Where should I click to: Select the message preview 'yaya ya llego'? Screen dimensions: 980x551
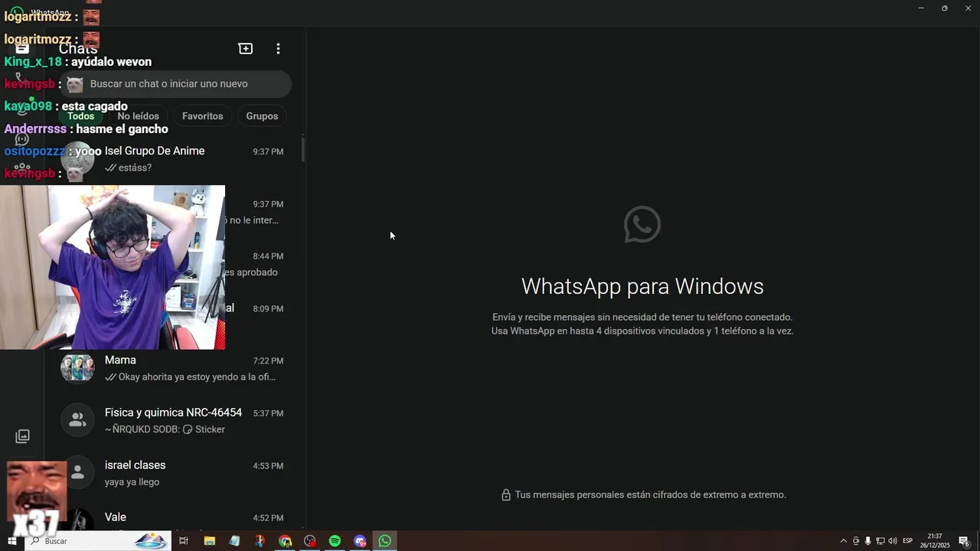click(132, 482)
